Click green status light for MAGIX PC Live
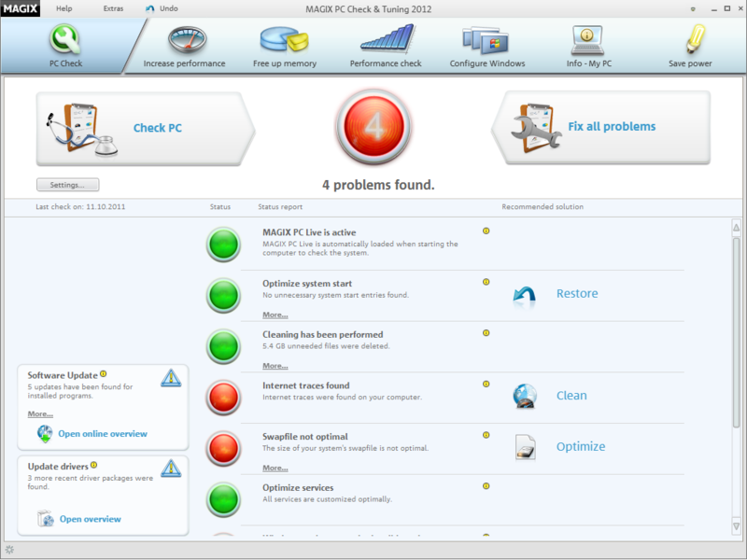747x560 pixels. click(223, 245)
